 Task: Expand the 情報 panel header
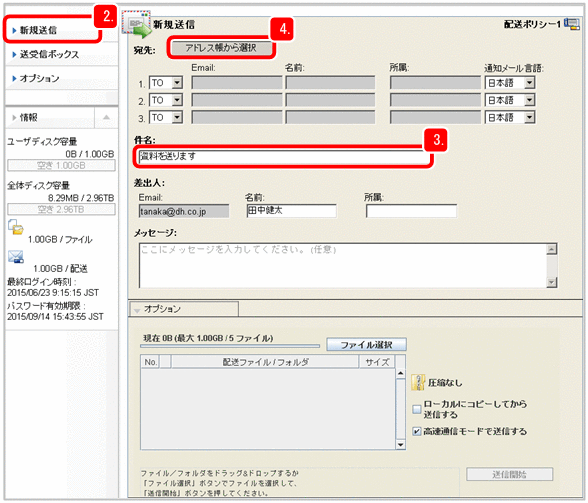tap(50, 117)
